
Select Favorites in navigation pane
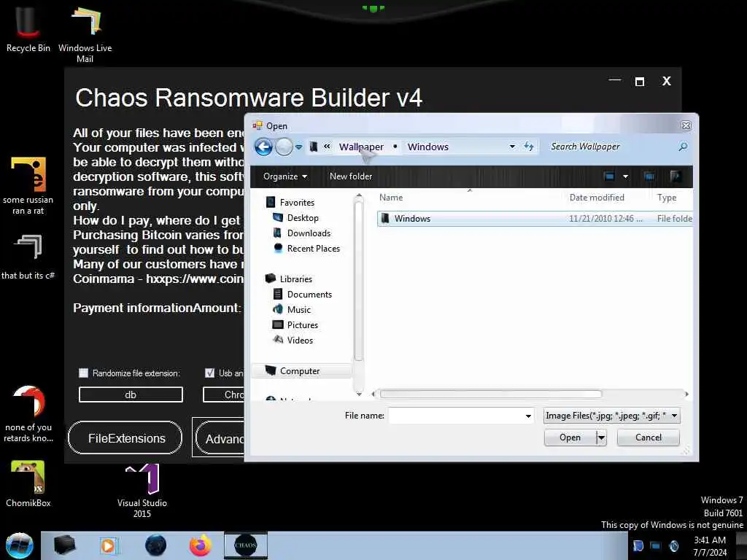(290, 203)
